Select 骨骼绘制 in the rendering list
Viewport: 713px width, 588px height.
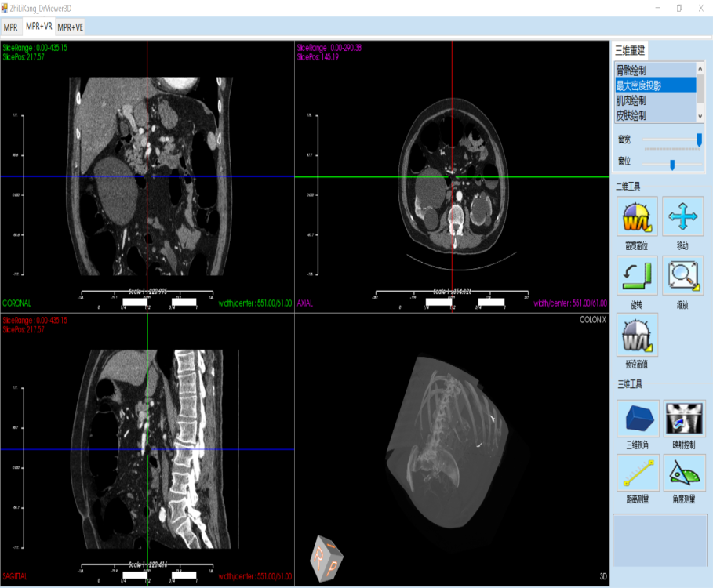pos(655,70)
